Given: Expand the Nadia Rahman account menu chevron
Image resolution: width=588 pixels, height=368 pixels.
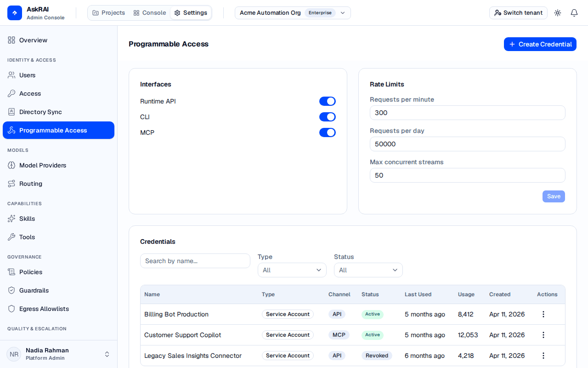Looking at the screenshot, I should (107, 354).
